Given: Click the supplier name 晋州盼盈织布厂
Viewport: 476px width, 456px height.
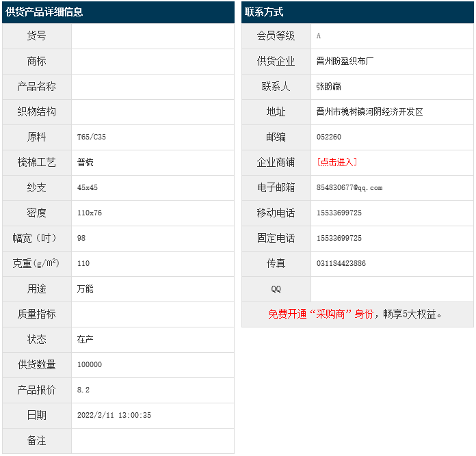Looking at the screenshot, I should 345,61.
